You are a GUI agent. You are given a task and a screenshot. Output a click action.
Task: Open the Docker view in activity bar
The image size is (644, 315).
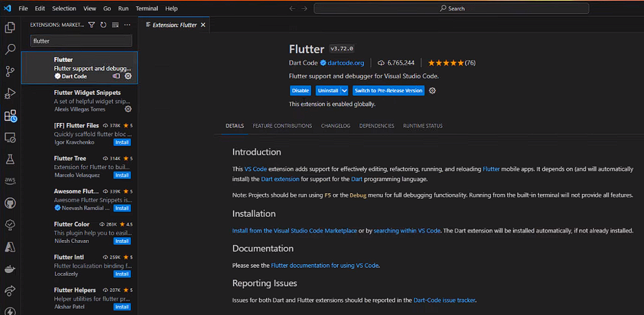(10, 269)
